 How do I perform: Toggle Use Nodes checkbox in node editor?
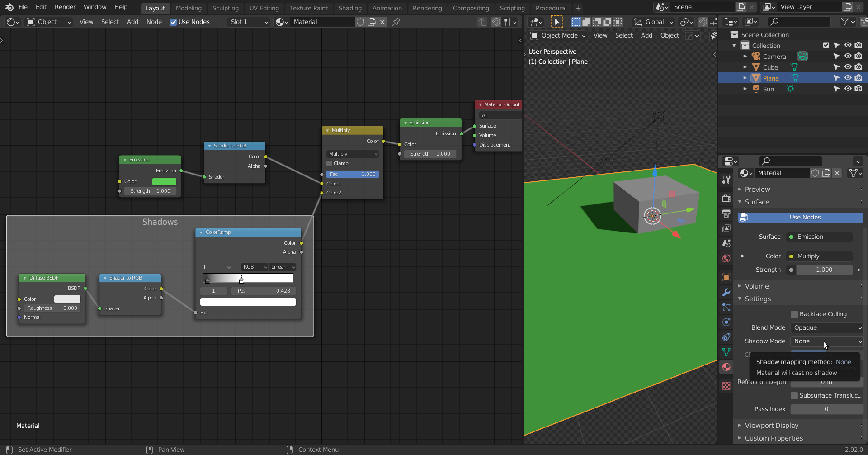pos(173,22)
